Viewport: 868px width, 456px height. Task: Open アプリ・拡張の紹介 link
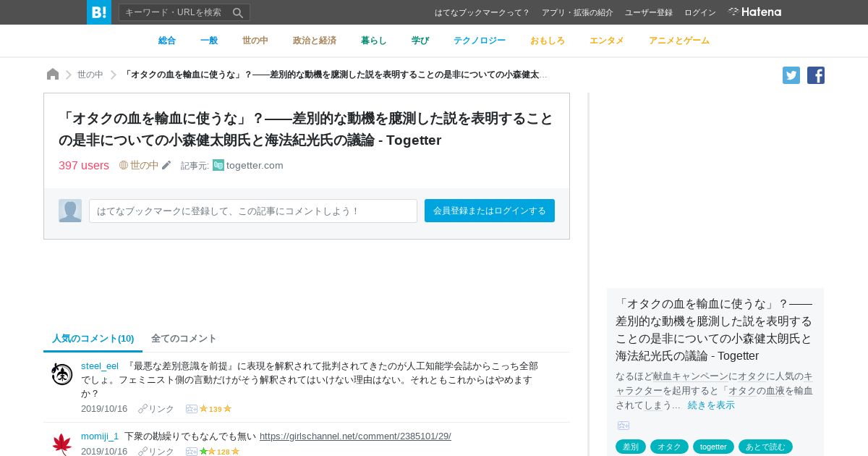(x=577, y=12)
